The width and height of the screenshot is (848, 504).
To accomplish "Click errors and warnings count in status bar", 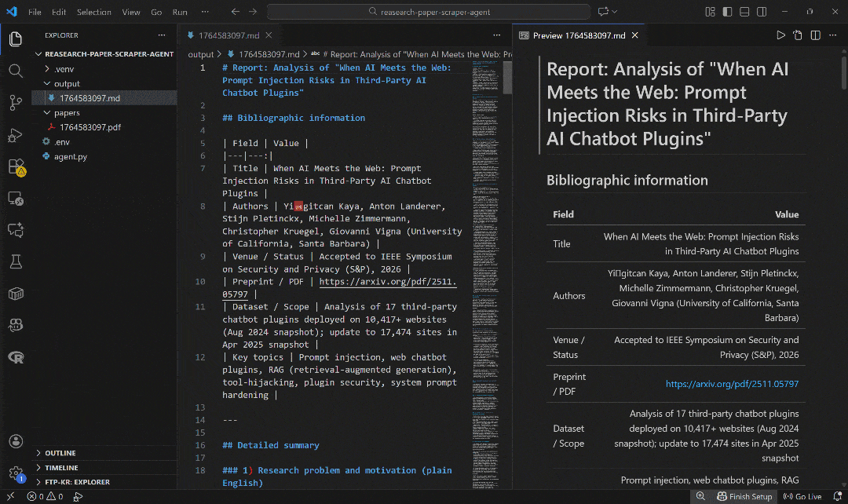I will tap(45, 496).
